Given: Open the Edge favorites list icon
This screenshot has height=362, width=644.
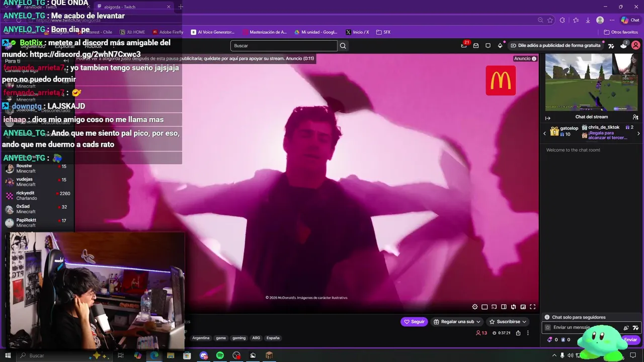Looking at the screenshot, I should point(575,20).
